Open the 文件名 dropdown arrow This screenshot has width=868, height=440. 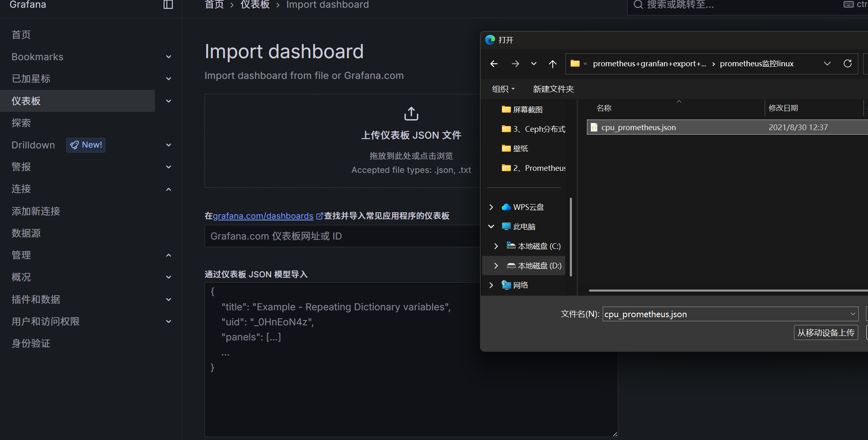click(x=853, y=314)
